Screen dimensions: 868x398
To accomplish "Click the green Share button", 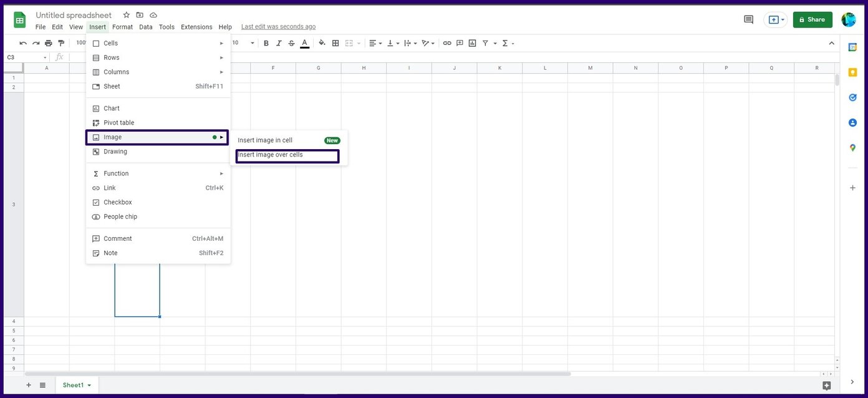I will tap(813, 19).
